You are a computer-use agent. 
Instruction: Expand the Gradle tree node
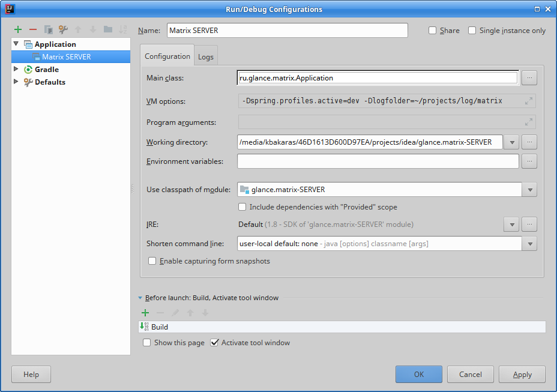16,70
